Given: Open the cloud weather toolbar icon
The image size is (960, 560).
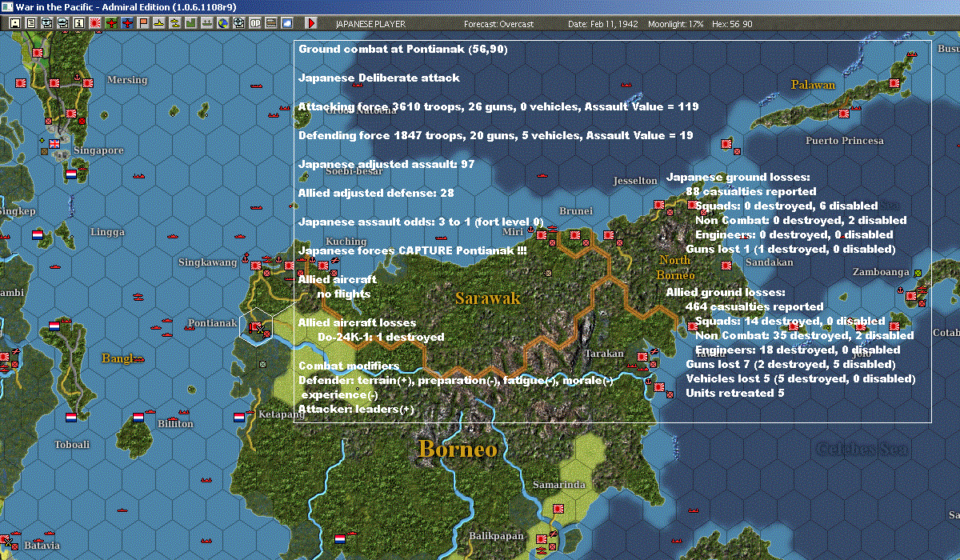Looking at the screenshot, I should tap(287, 23).
